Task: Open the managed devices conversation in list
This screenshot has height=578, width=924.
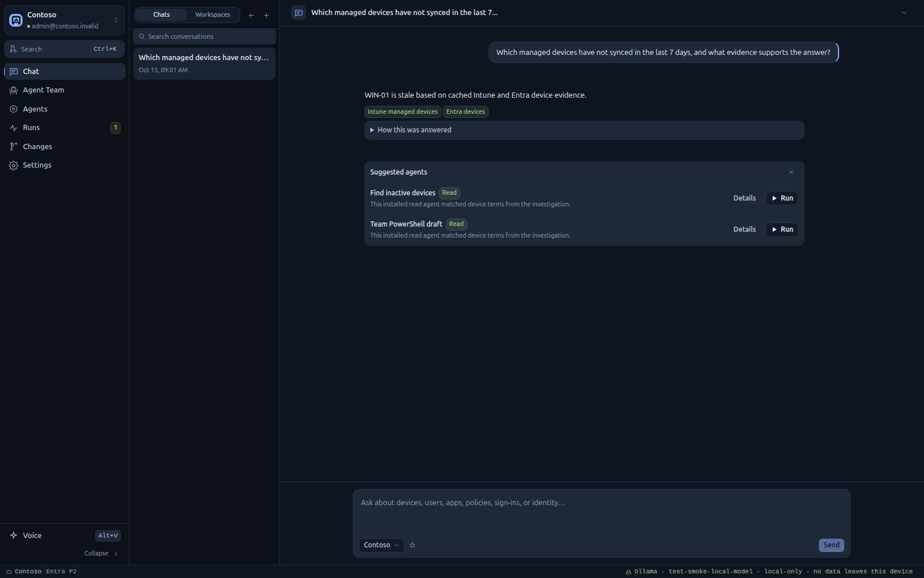Action: pyautogui.click(x=204, y=63)
